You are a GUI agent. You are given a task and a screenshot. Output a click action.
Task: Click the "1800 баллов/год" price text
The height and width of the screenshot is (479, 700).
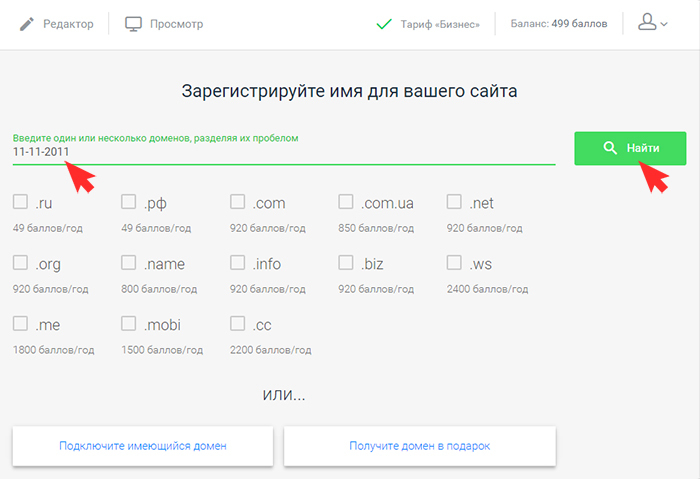(x=54, y=350)
